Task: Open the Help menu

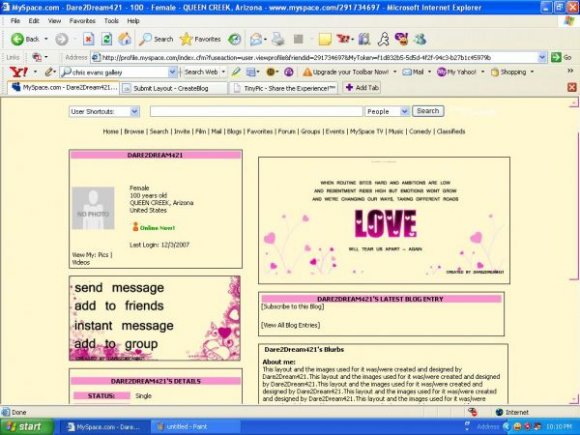Action: coord(133,21)
